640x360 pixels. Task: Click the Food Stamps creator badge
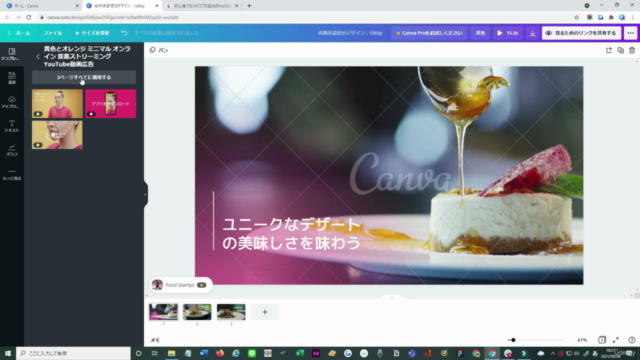(180, 285)
